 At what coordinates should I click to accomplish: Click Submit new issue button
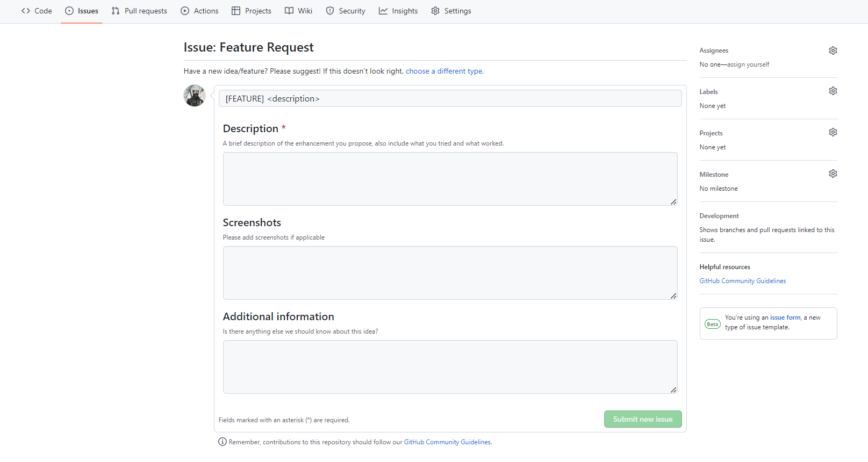643,419
